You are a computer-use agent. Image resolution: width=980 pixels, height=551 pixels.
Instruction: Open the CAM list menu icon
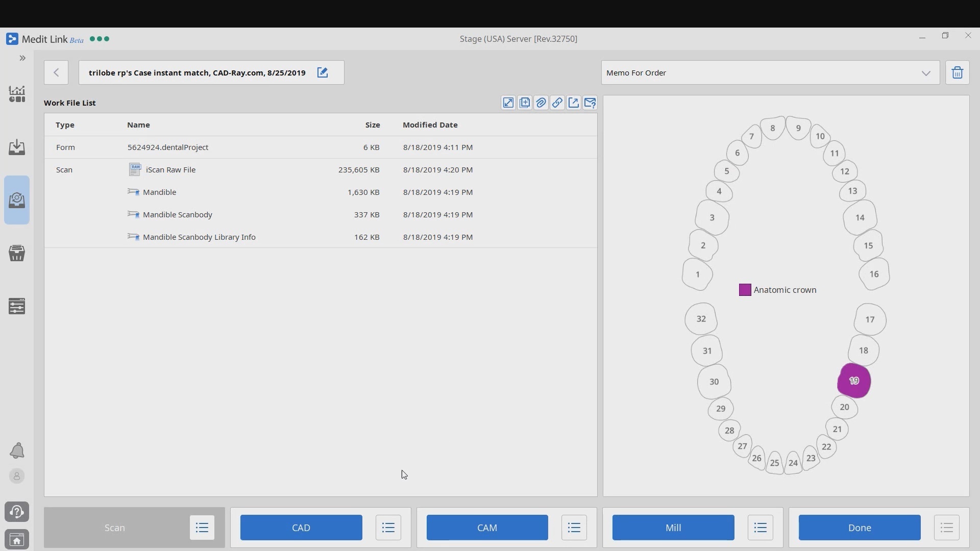(x=574, y=528)
